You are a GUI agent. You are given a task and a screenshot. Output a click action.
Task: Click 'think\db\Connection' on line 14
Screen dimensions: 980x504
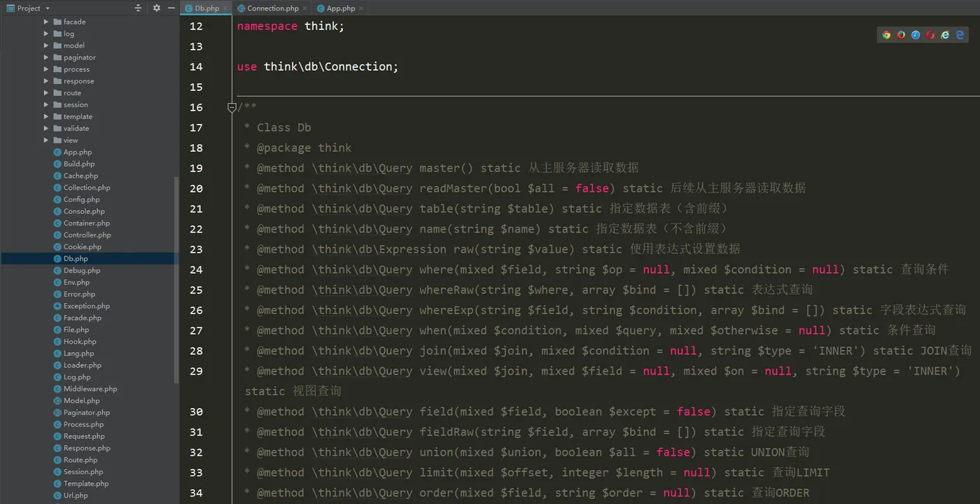pyautogui.click(x=328, y=66)
